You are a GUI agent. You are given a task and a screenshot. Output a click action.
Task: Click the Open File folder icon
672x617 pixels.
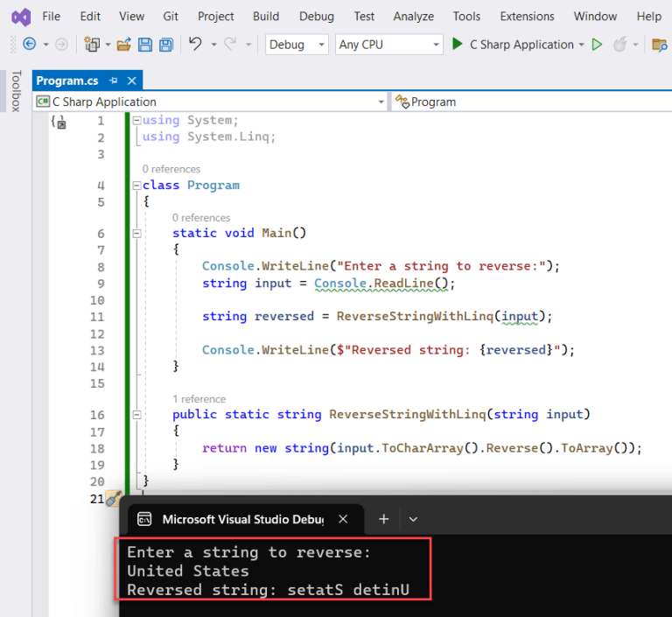click(x=124, y=44)
